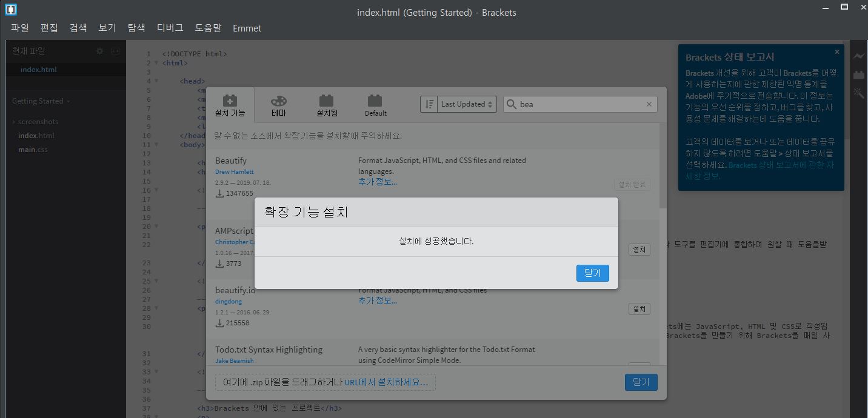The height and width of the screenshot is (418, 868).
Task: Click the magic wand icon in right toolbar
Action: click(859, 93)
